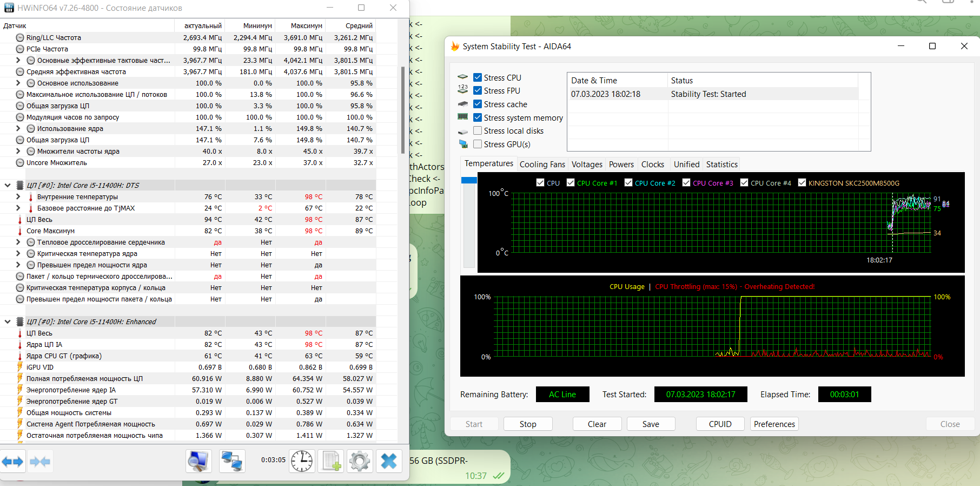The image size is (980, 486).
Task: Open the Statistics tab
Action: tap(722, 165)
